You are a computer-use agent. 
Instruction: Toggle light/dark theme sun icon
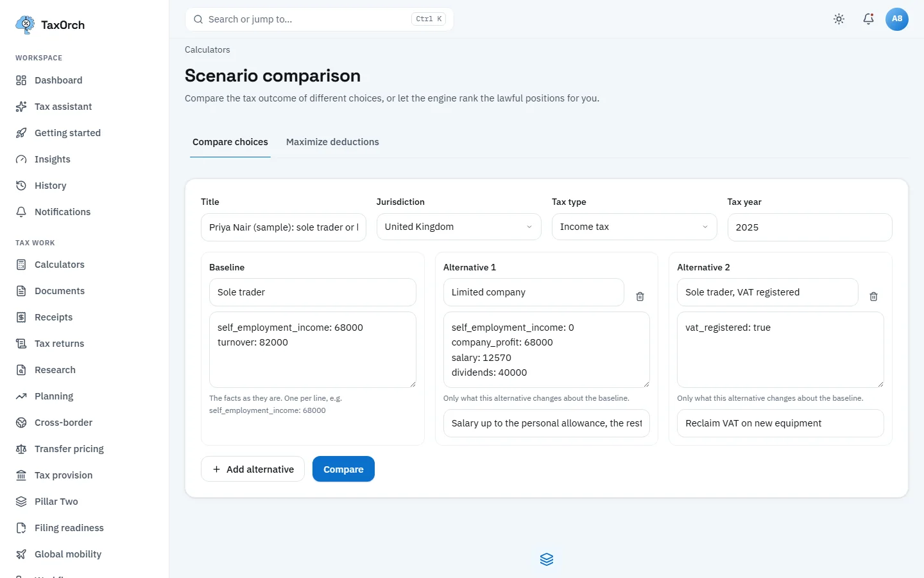pyautogui.click(x=839, y=19)
